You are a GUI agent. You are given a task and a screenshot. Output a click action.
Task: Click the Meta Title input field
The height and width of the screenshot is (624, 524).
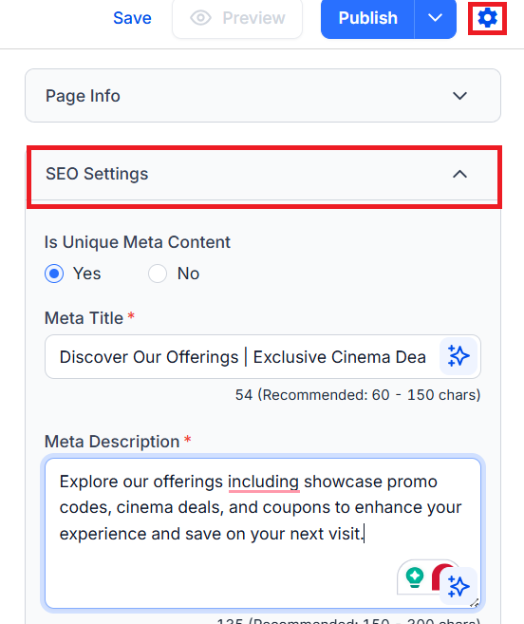[x=242, y=357]
